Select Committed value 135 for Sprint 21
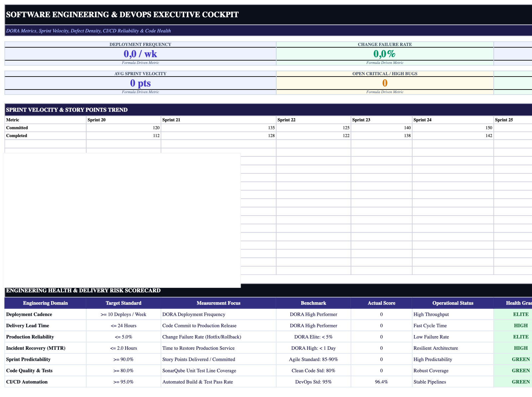Screen dimensions: 532x397 (218, 128)
